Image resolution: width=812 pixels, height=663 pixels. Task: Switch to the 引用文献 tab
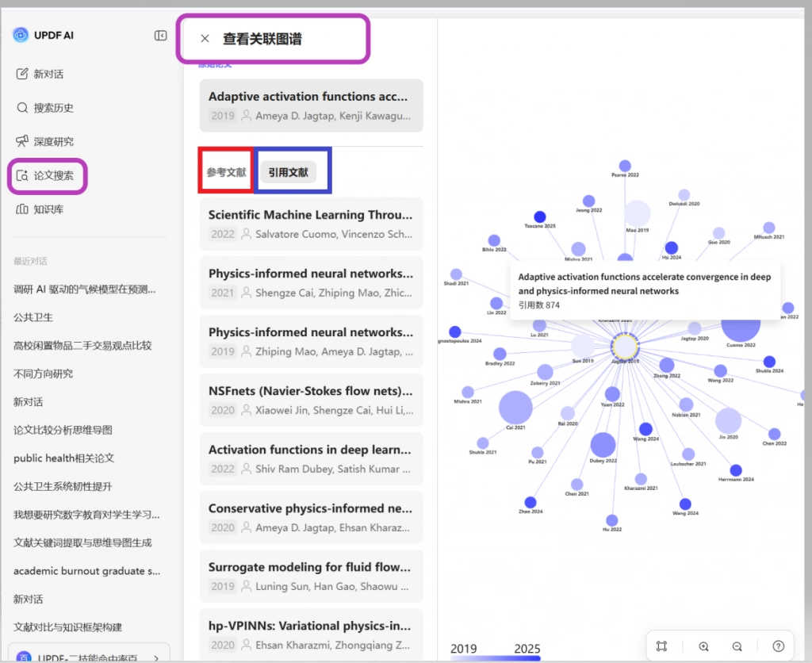[289, 172]
